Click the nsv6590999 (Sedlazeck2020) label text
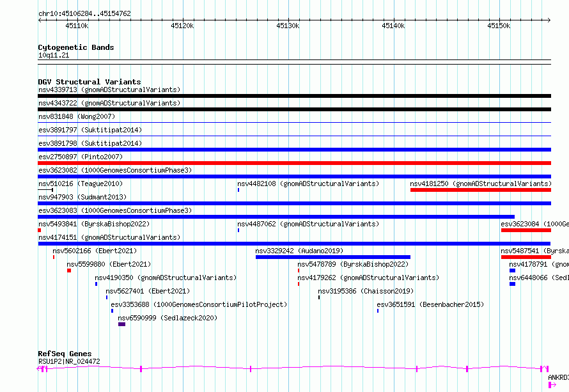Screen dimensions: 569x392 click(x=168, y=318)
